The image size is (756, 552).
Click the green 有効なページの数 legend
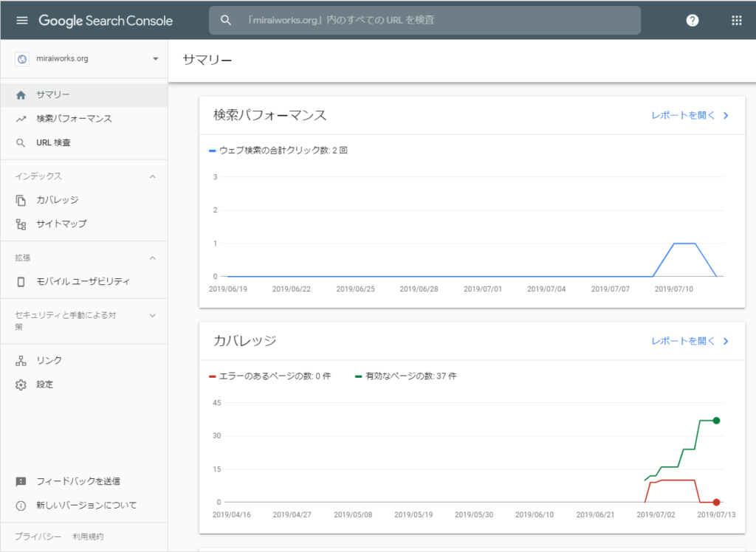[x=405, y=376]
